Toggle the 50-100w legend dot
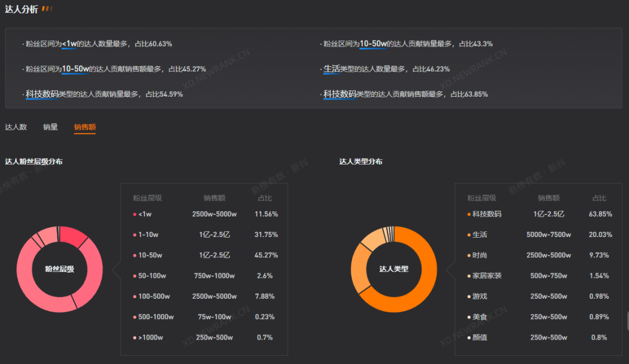Screen dimensions: 629x364 [135, 275]
